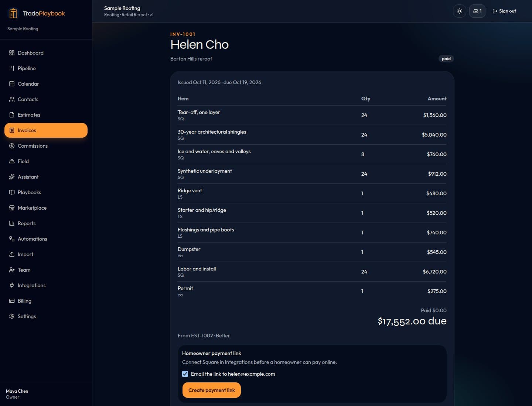Navigate to Contacts
Image resolution: width=532 pixels, height=406 pixels.
pyautogui.click(x=46, y=99)
